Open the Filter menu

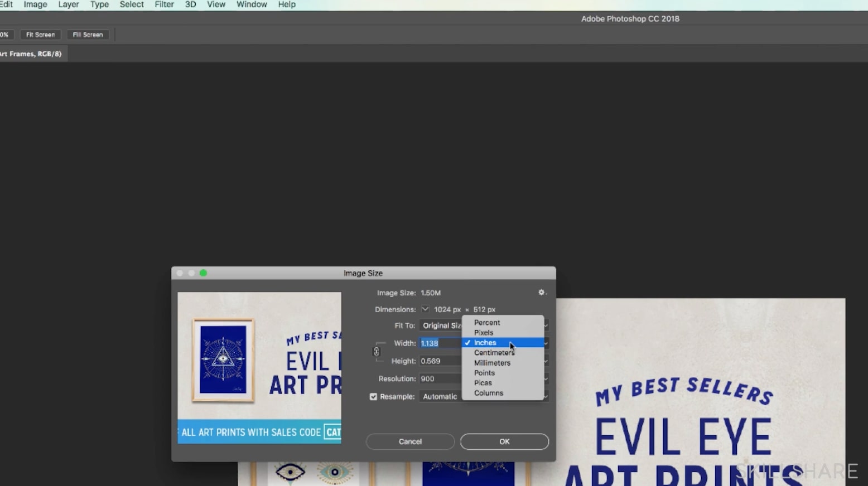(164, 4)
